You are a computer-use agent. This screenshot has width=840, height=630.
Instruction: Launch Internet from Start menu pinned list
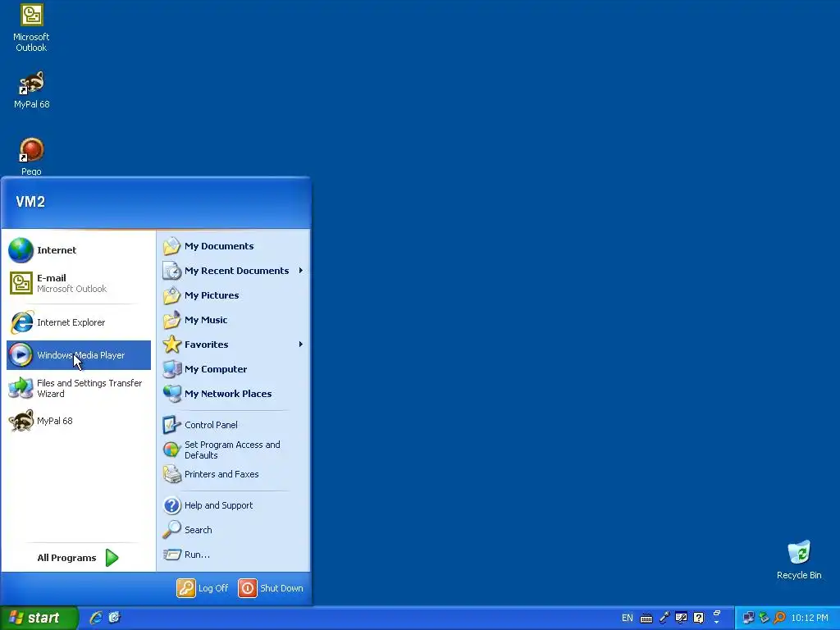79,250
